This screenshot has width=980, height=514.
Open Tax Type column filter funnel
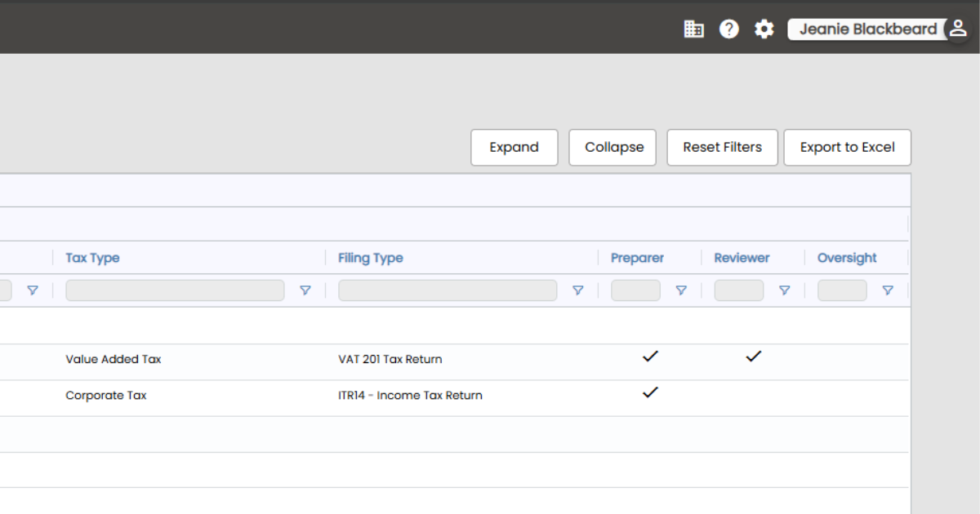[305, 290]
